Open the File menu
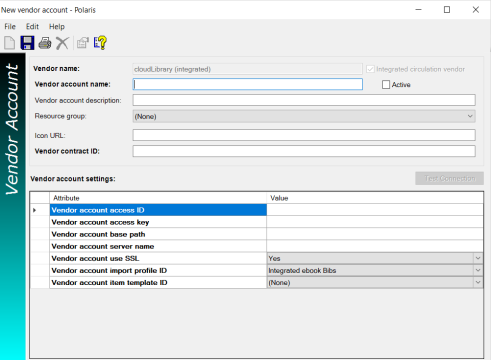The width and height of the screenshot is (491, 360). click(10, 27)
